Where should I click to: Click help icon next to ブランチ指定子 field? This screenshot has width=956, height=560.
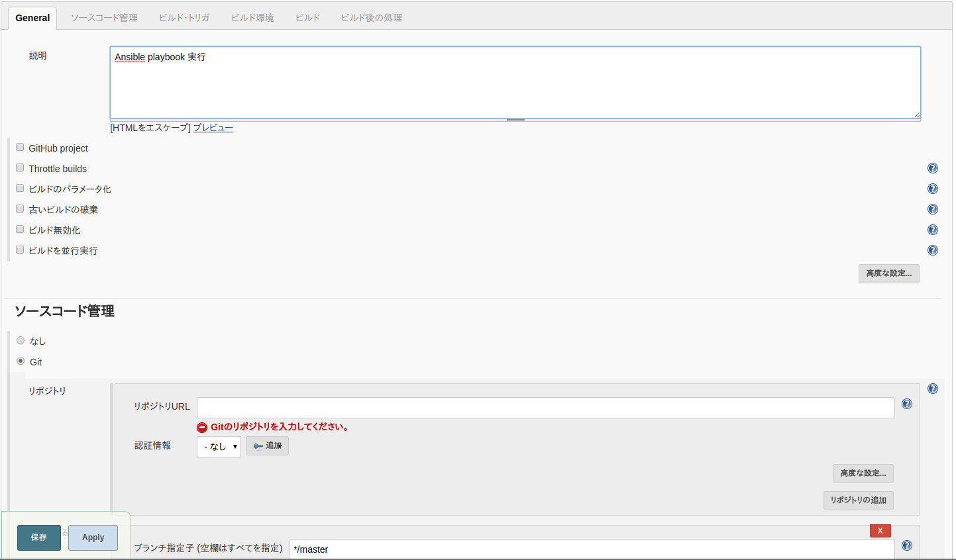click(906, 545)
